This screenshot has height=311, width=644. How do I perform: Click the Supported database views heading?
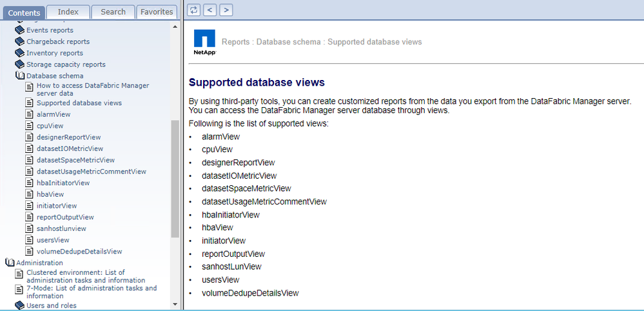(x=257, y=83)
